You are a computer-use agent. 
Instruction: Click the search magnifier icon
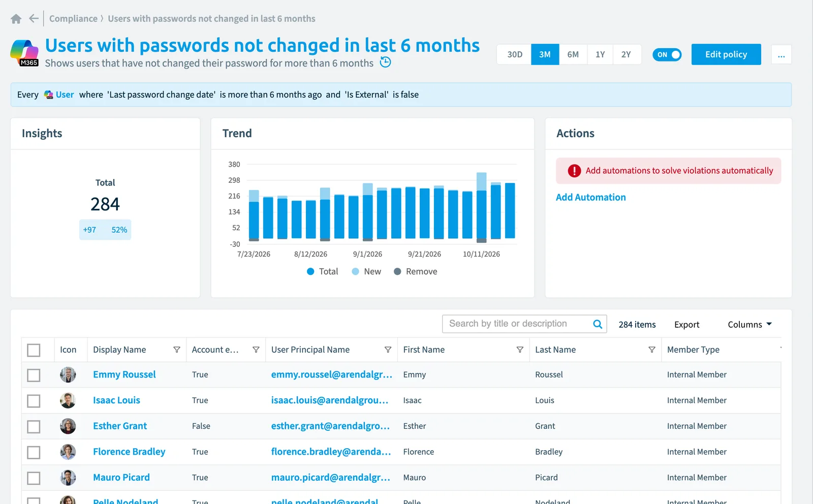pyautogui.click(x=598, y=324)
